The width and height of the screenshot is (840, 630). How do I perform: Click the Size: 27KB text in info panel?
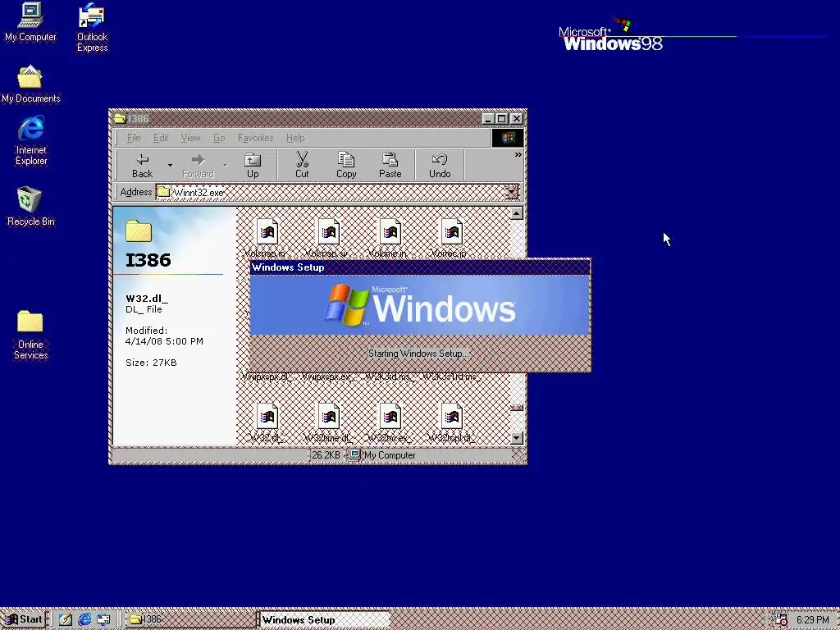(x=151, y=363)
